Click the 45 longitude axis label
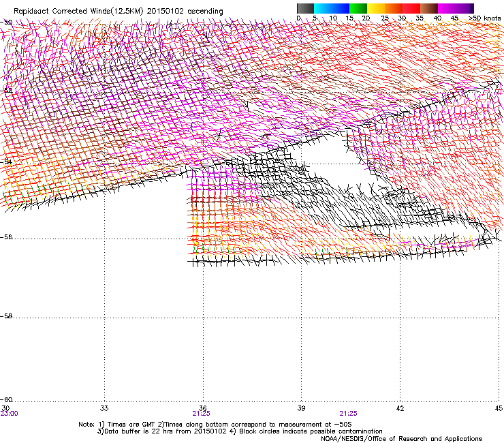 point(499,408)
